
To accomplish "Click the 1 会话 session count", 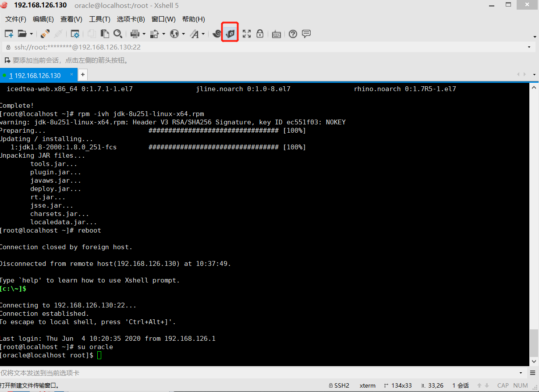I will [461, 386].
